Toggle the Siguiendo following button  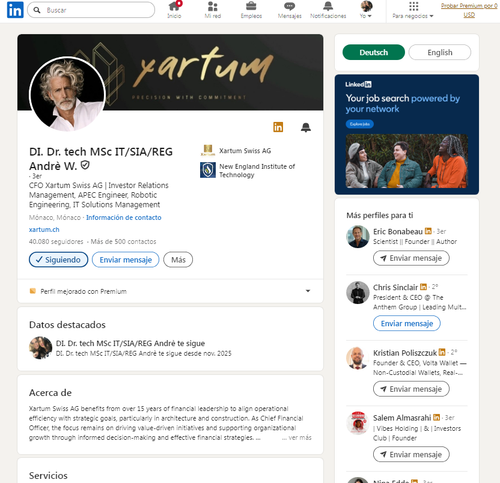click(59, 260)
